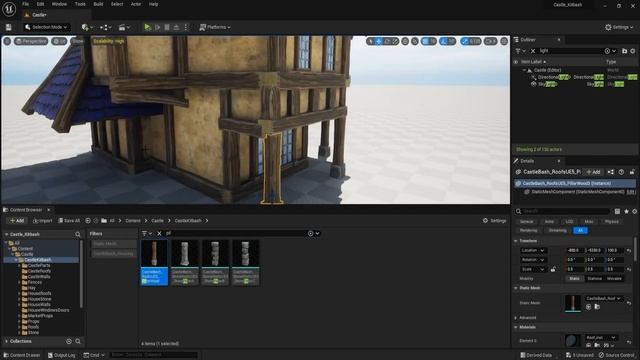The height and width of the screenshot is (360, 640).
Task: Open the camera speed setting
Action: (491, 41)
